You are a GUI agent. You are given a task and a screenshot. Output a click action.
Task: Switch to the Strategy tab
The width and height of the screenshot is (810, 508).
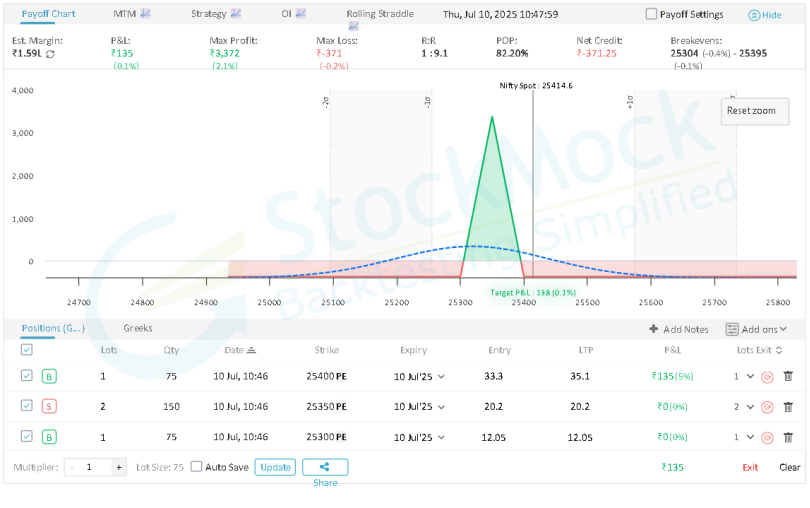click(209, 14)
